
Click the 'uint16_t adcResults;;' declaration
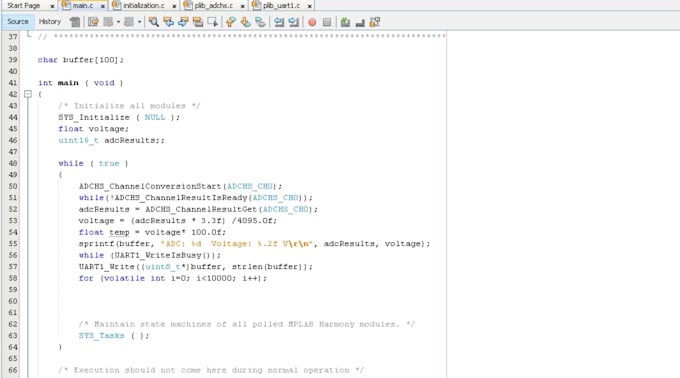pyautogui.click(x=111, y=140)
